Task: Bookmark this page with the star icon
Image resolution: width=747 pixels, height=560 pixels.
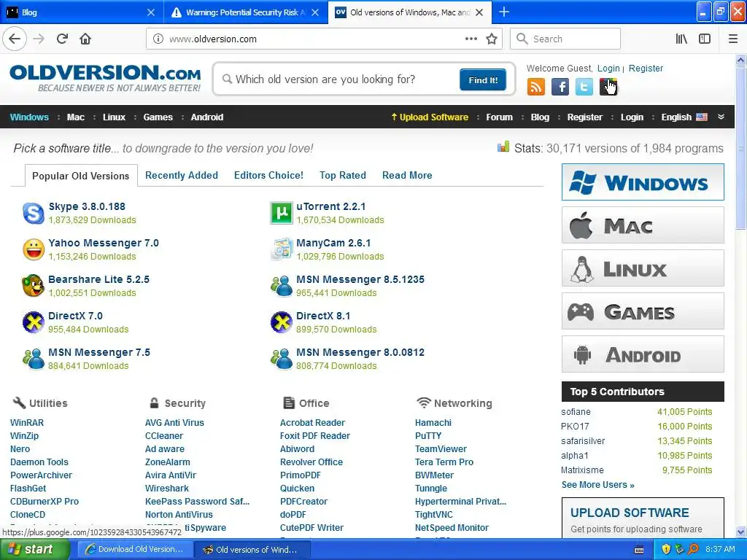Action: click(x=492, y=39)
